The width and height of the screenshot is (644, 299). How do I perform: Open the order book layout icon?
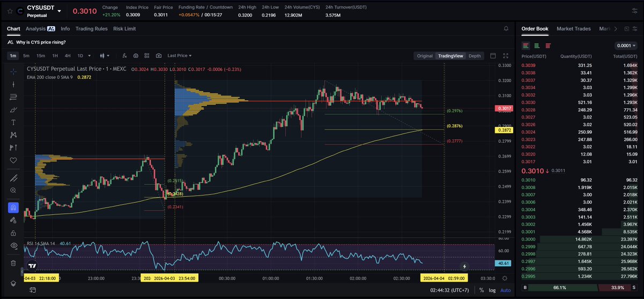tap(626, 28)
